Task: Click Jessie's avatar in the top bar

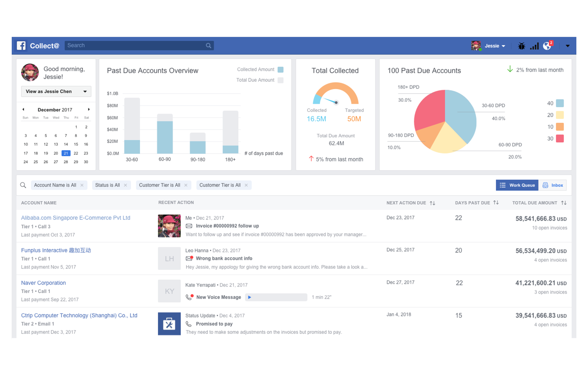Action: [476, 46]
